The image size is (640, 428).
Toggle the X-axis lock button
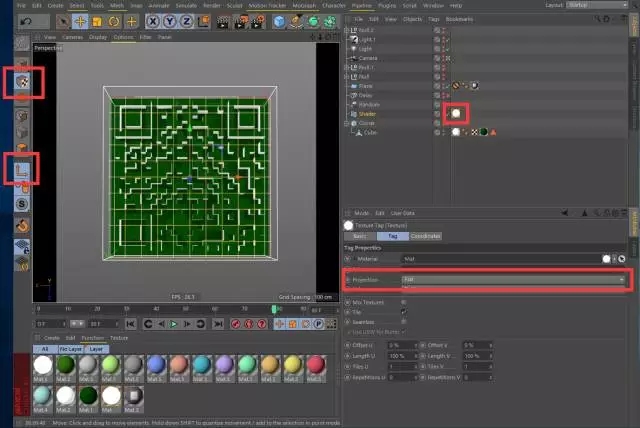pyautogui.click(x=153, y=20)
